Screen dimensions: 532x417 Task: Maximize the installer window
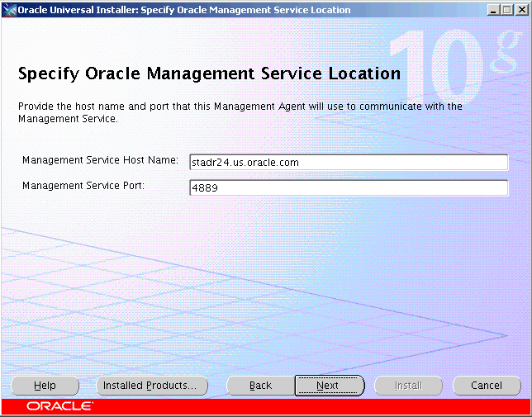tap(507, 10)
